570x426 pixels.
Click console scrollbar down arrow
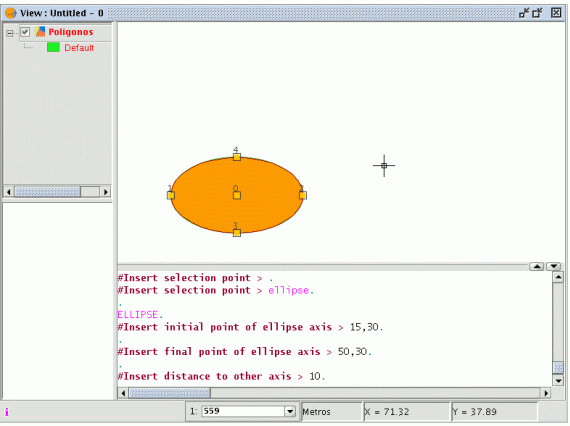pyautogui.click(x=558, y=380)
